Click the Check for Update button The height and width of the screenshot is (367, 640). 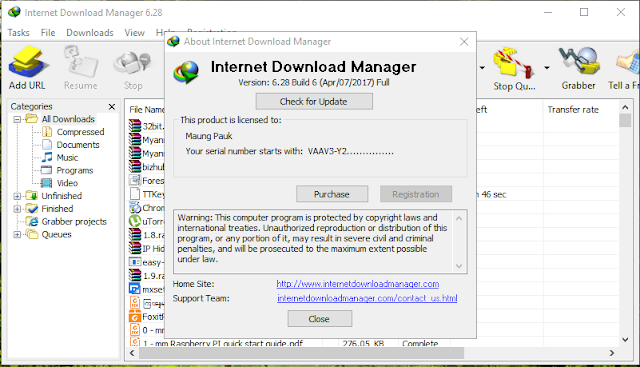tap(314, 102)
